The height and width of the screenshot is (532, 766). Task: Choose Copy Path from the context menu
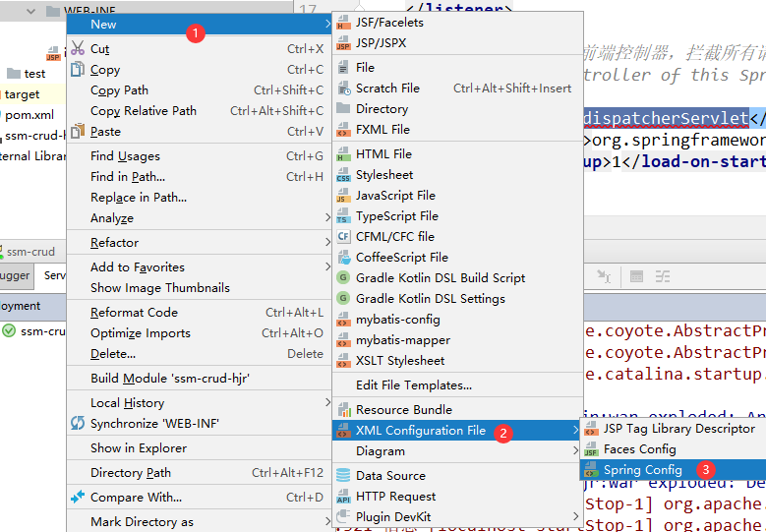tap(199, 90)
